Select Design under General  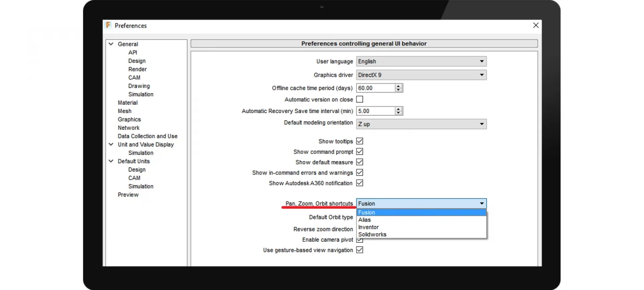(137, 61)
